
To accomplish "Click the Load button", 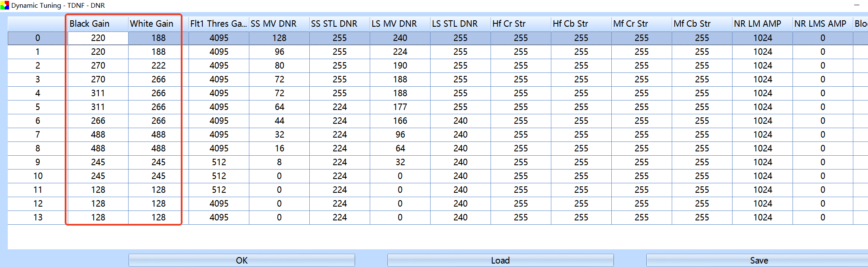I will [x=500, y=260].
